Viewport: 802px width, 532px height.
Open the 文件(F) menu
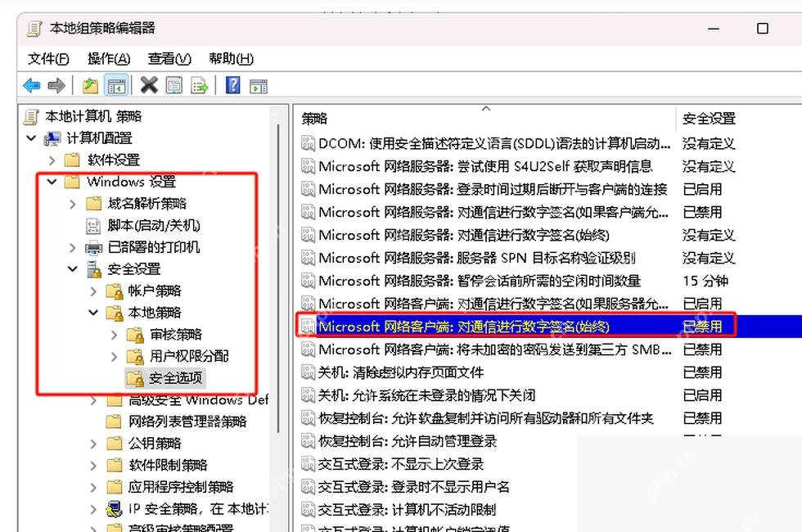pos(48,59)
